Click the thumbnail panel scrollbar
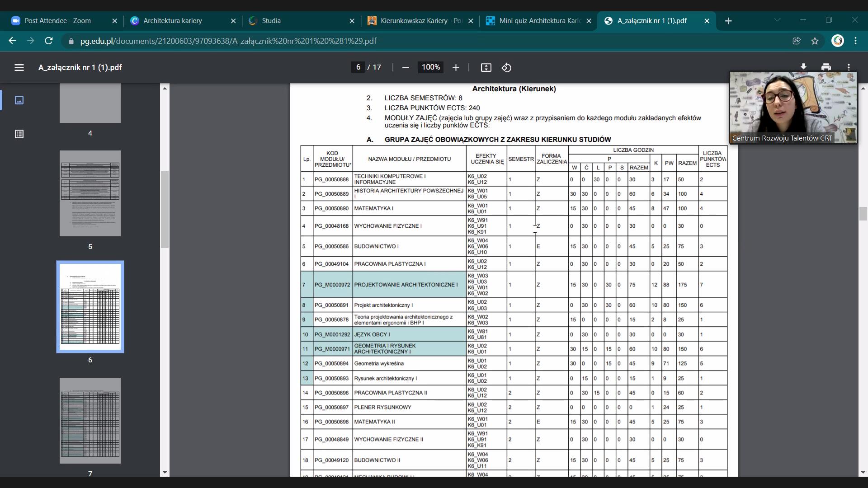This screenshot has width=868, height=488. (x=165, y=209)
